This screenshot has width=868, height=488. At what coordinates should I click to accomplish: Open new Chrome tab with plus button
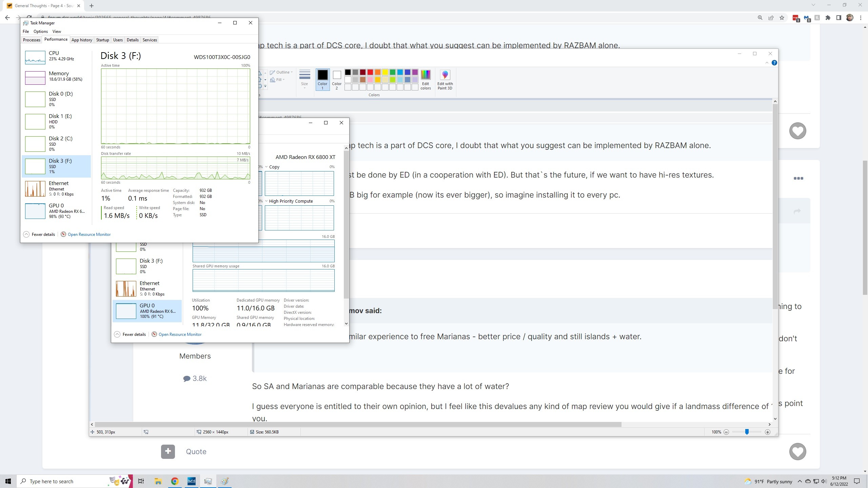tap(92, 5)
